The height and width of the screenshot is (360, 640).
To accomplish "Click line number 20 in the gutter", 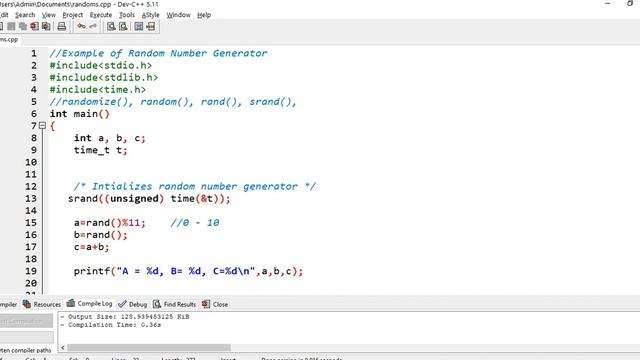I will [31, 283].
